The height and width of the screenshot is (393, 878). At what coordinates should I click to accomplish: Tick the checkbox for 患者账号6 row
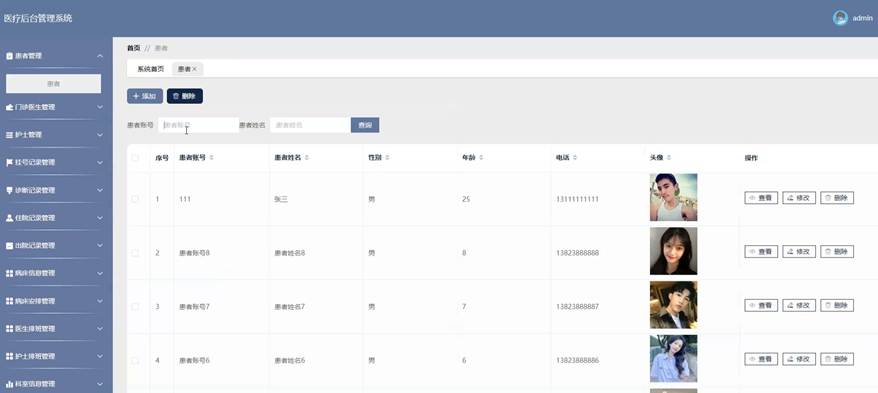[135, 361]
